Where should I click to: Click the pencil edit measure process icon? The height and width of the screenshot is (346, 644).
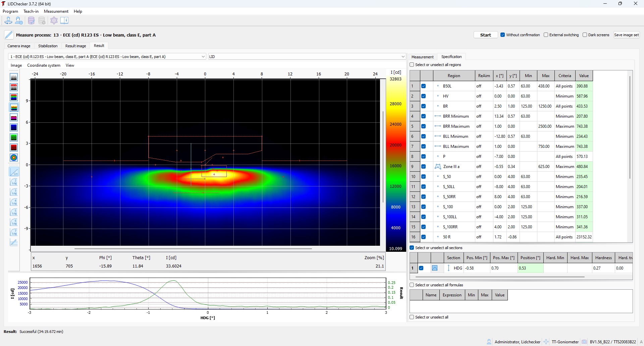[9, 35]
